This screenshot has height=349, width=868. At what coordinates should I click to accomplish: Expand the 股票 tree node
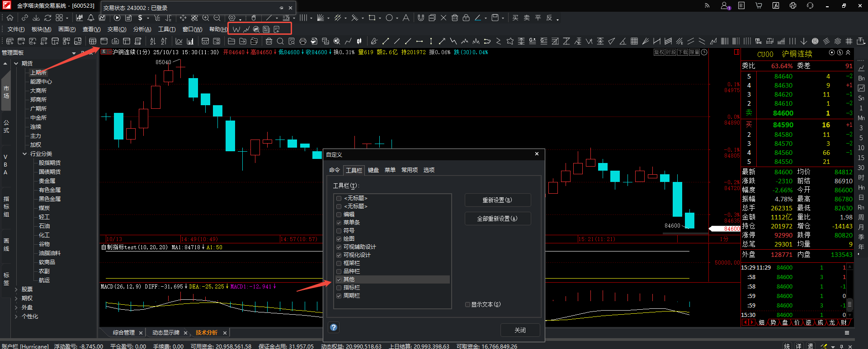click(x=16, y=289)
